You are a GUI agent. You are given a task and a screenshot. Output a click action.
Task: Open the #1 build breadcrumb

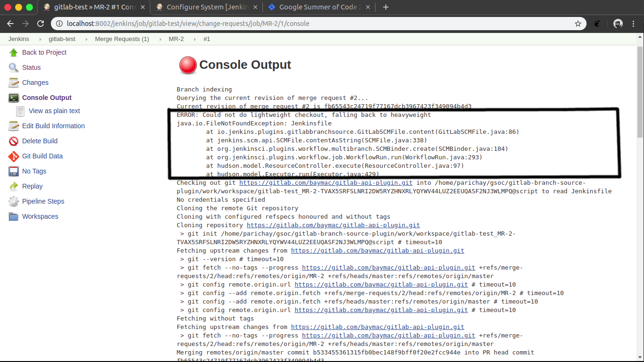pos(207,39)
